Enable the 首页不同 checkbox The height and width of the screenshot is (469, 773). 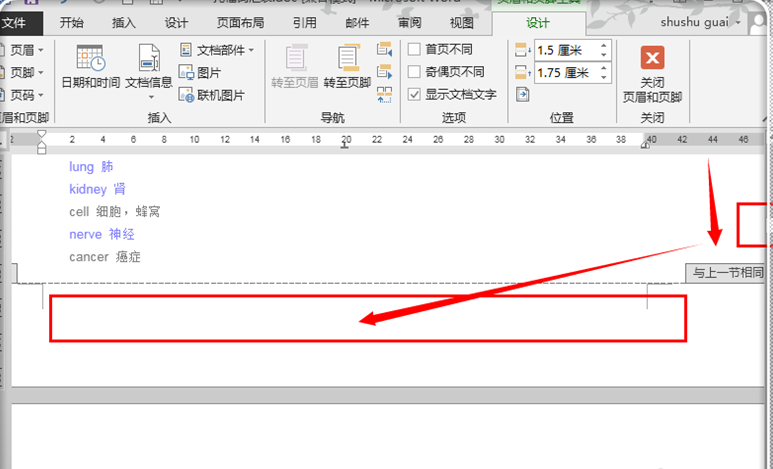pyautogui.click(x=415, y=49)
